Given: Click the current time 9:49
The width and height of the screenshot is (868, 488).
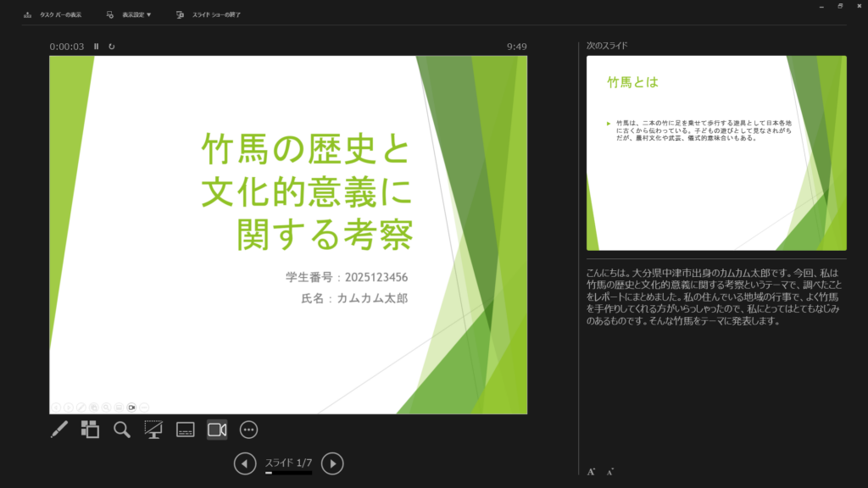Looking at the screenshot, I should point(516,47).
